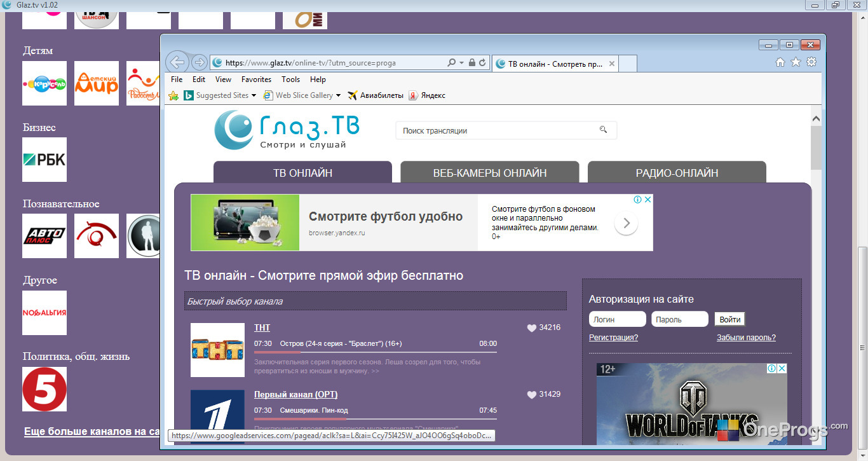868x461 pixels.
Task: Open the address bar search dropdown arrow
Action: click(461, 63)
